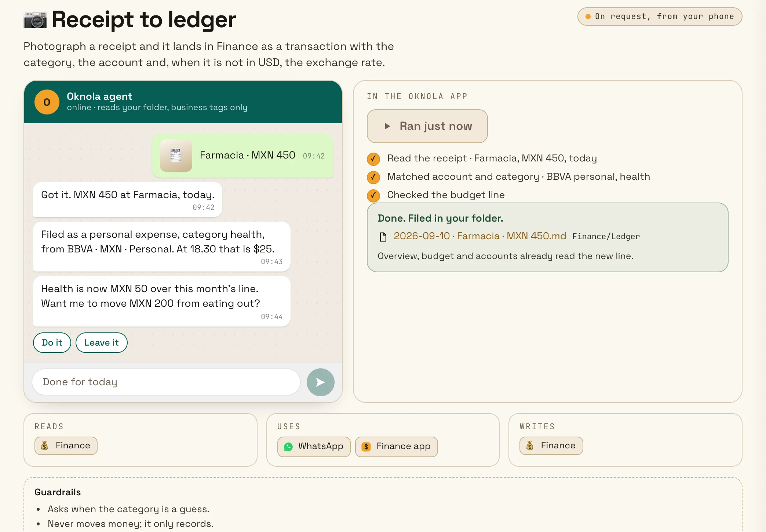Click the Finance app chip under Uses
The image size is (766, 532).
pos(397,447)
